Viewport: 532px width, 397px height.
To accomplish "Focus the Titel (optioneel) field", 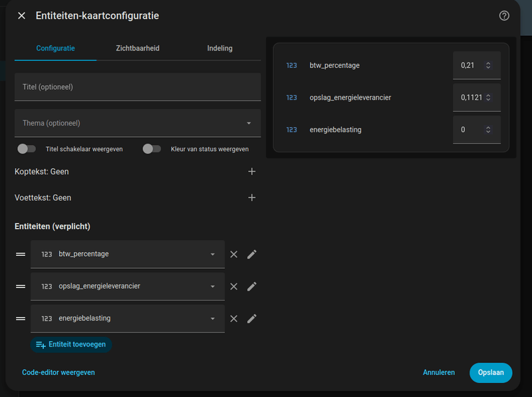I will [138, 87].
